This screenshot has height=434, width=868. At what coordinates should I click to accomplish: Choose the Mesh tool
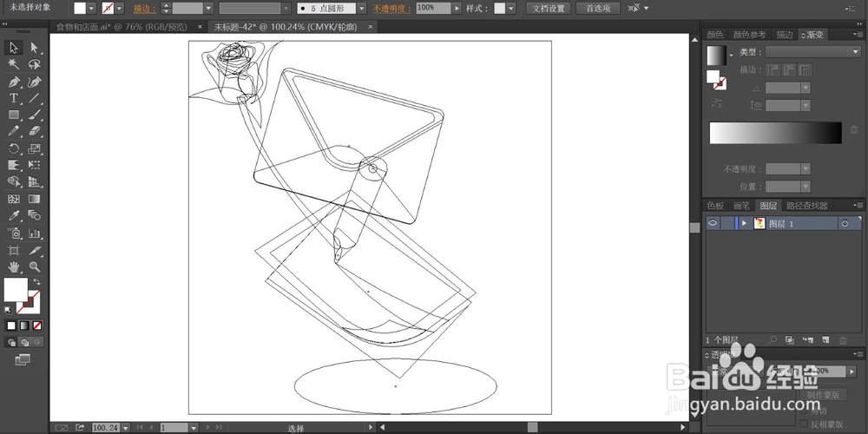tap(14, 199)
